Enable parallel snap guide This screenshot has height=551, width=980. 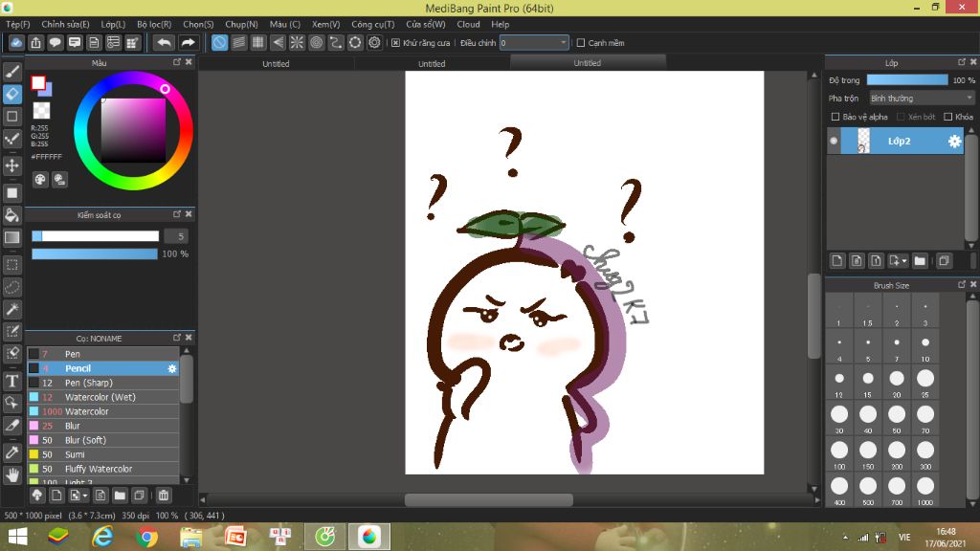point(238,42)
